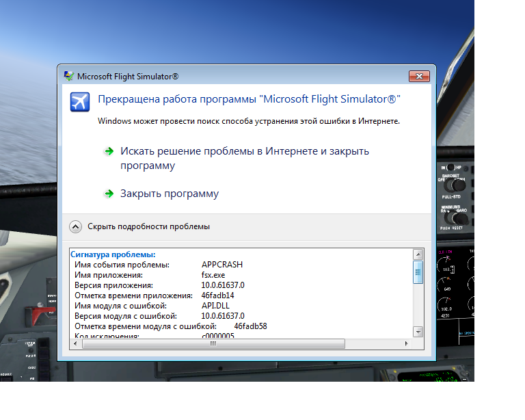Screen dimensions: 525x420
Task: Click the 'API.DLL' faulting module value
Action: click(215, 306)
